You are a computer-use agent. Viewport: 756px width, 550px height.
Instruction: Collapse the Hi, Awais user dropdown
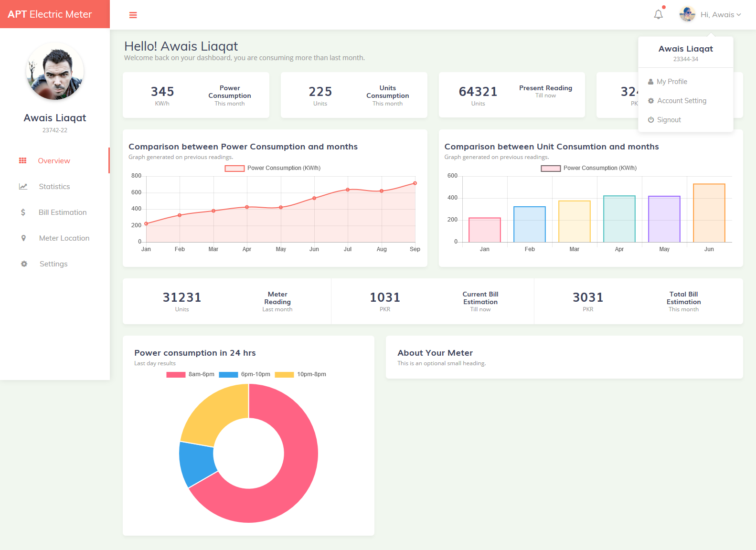coord(721,15)
